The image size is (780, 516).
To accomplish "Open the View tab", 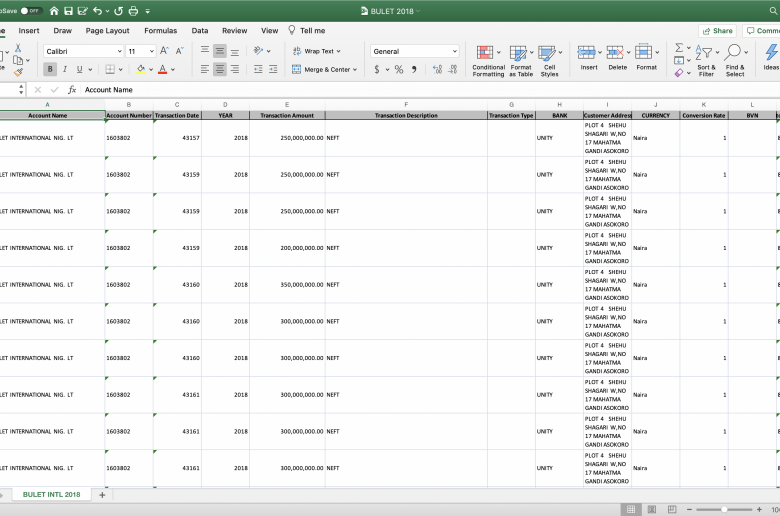I will click(x=270, y=30).
